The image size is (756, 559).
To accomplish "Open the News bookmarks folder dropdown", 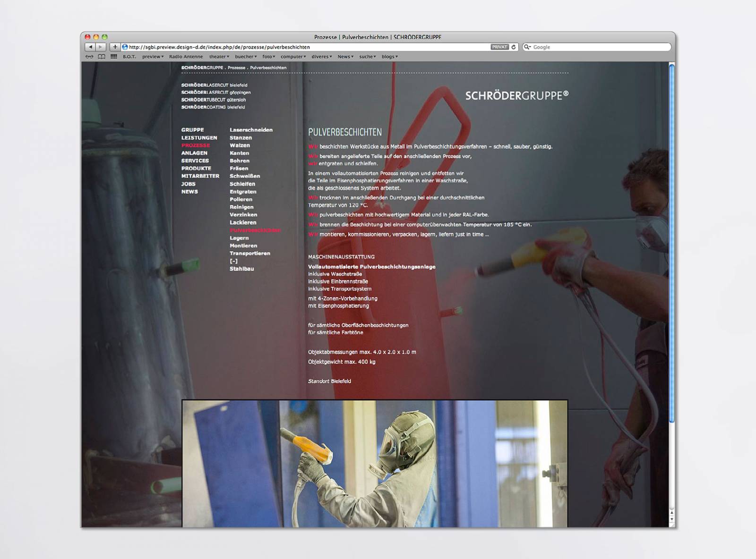I will 345,57.
